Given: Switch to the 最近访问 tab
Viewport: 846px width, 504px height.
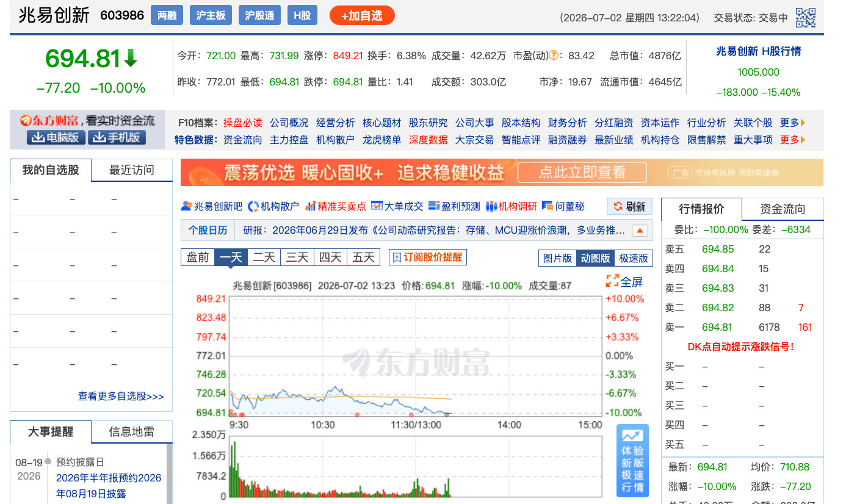Looking at the screenshot, I should (x=132, y=170).
